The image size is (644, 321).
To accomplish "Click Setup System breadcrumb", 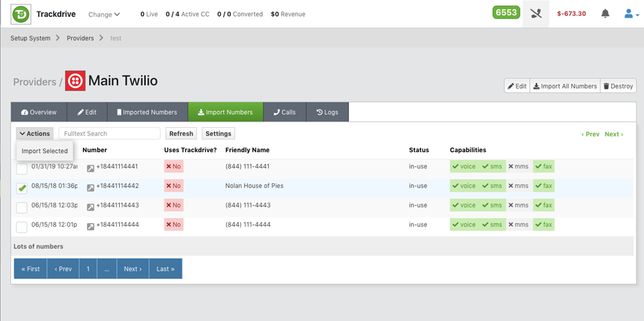I will point(30,38).
